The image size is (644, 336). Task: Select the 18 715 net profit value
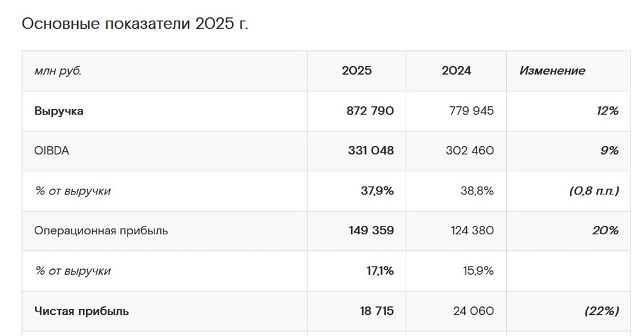[x=377, y=311]
